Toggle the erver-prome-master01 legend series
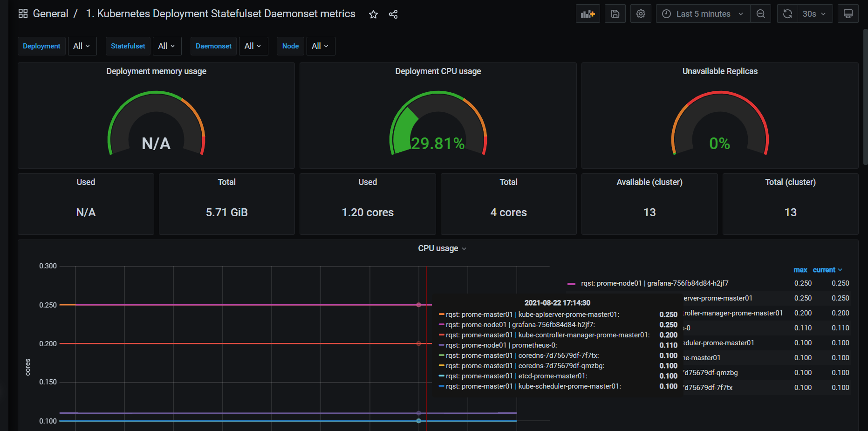Screen dimensions: 868x431 click(718, 298)
